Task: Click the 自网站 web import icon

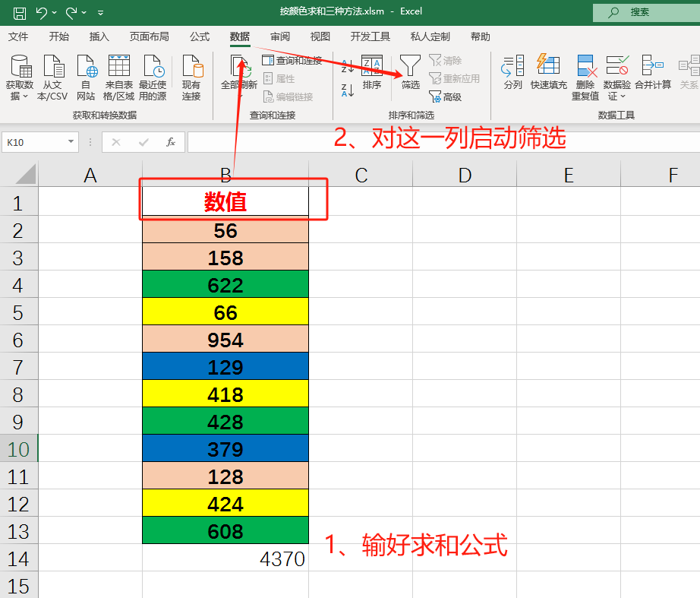Action: tap(86, 78)
